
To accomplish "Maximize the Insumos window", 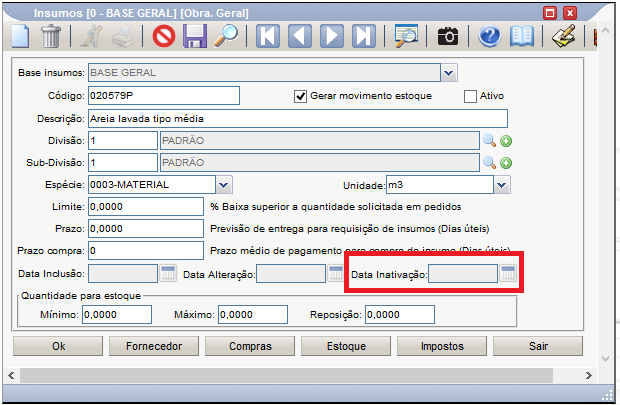I will (550, 13).
